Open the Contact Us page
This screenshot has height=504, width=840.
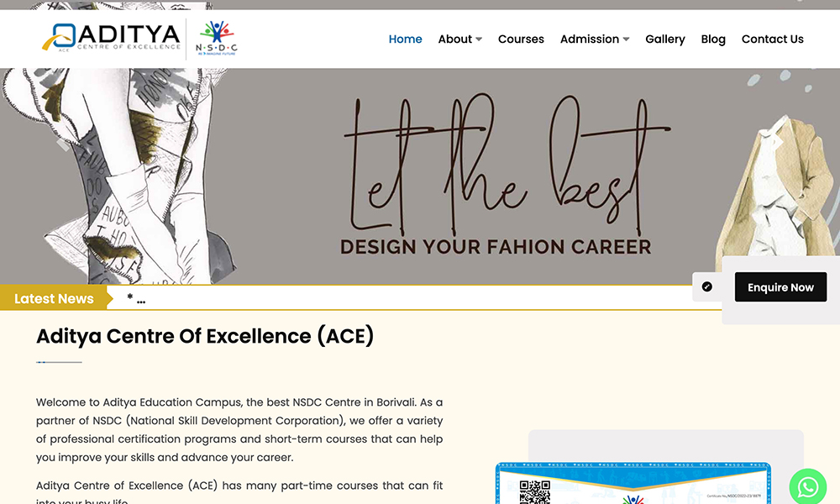tap(773, 39)
